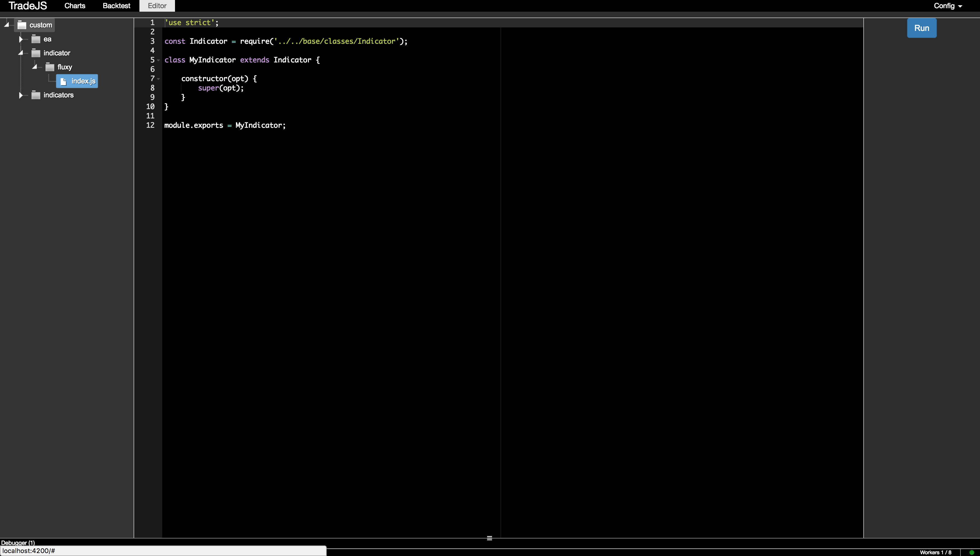Open the index.js file
Screen dimensions: 980x556
(77, 81)
